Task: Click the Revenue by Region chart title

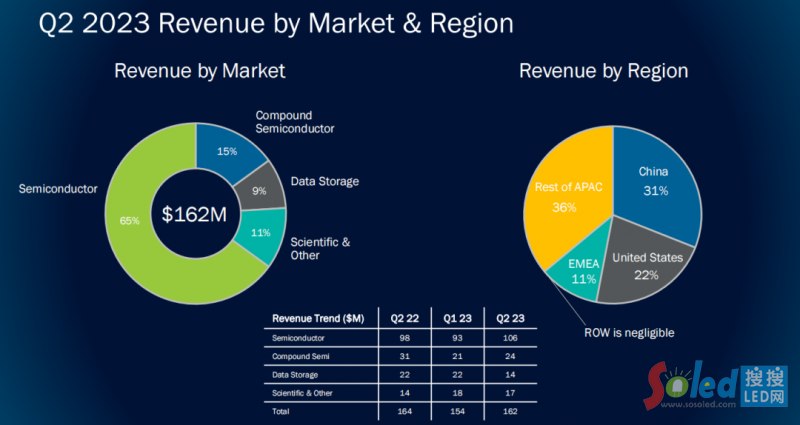Action: tap(603, 71)
